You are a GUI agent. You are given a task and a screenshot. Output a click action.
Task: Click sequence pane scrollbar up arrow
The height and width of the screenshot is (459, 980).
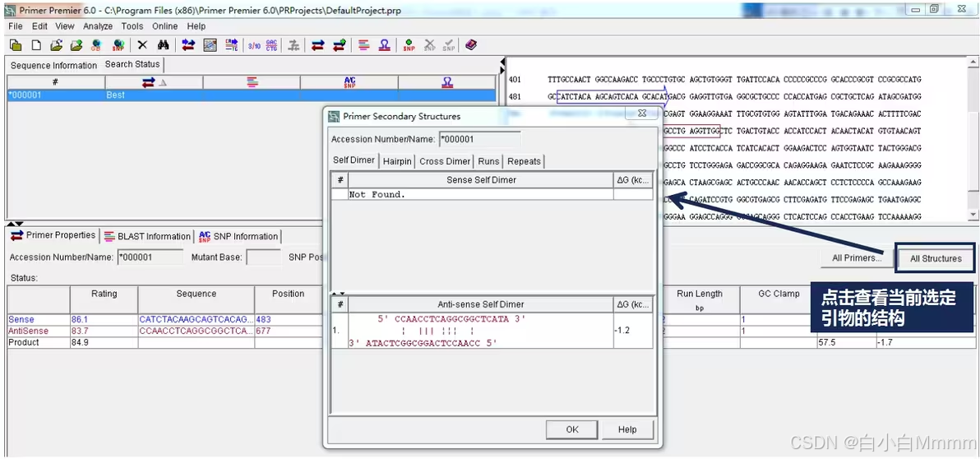point(973,63)
